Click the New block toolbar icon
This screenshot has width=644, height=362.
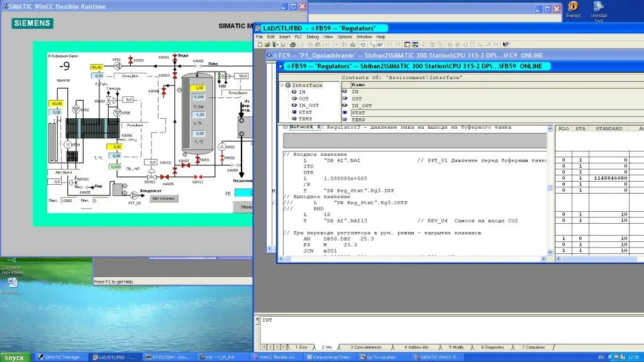pyautogui.click(x=260, y=45)
